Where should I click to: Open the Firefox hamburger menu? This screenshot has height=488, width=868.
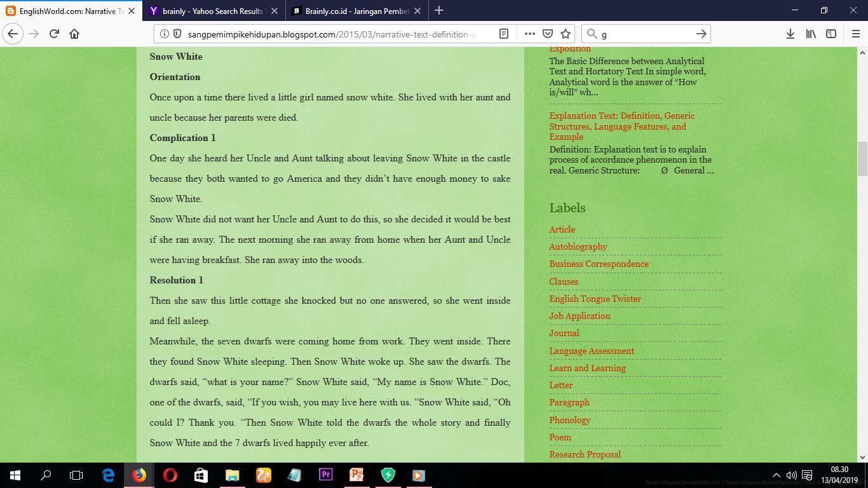tap(855, 34)
